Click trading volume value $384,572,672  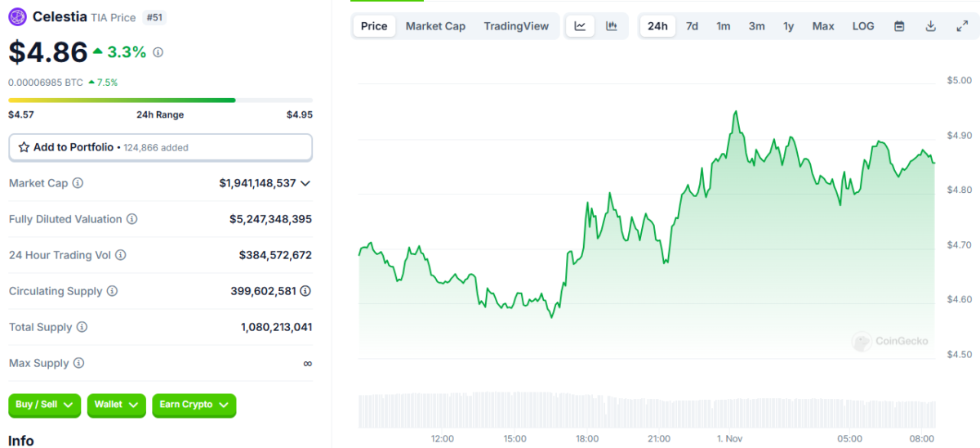275,255
